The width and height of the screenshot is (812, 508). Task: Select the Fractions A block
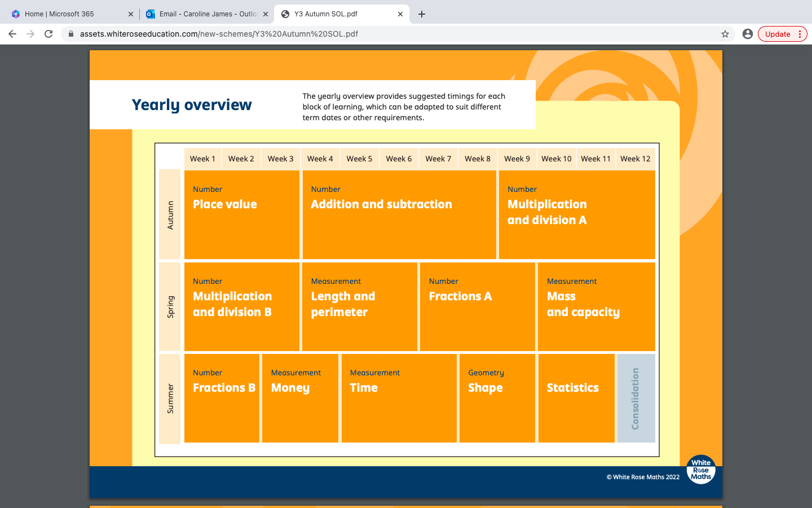pyautogui.click(x=477, y=306)
